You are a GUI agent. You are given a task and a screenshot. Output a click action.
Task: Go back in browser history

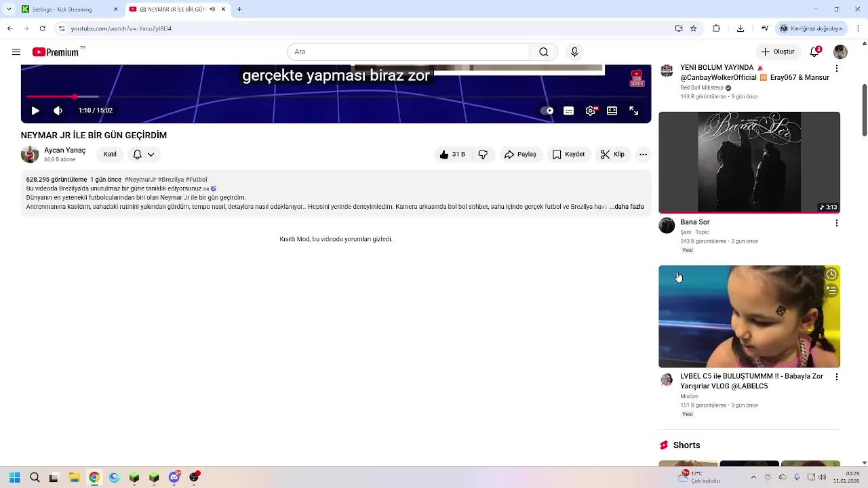click(x=9, y=28)
